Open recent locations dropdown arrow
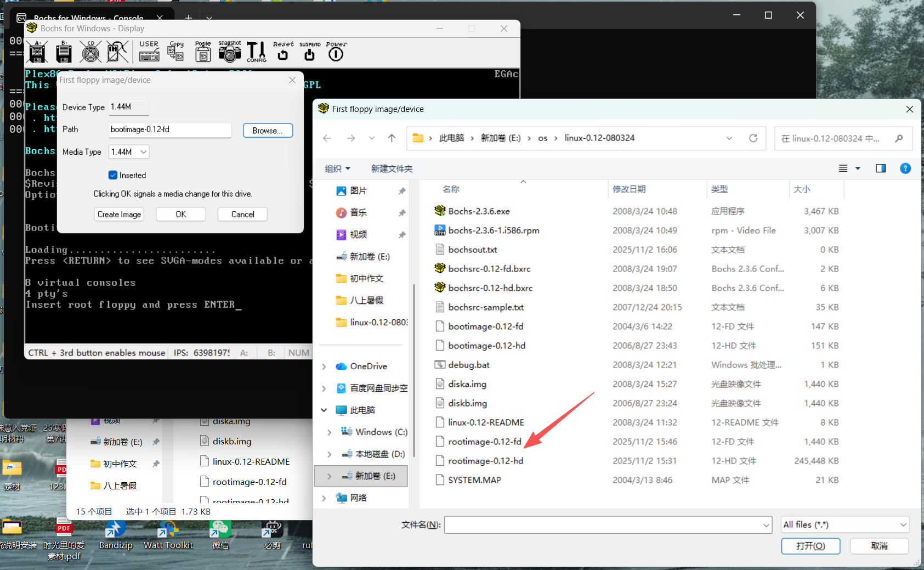 click(x=372, y=138)
